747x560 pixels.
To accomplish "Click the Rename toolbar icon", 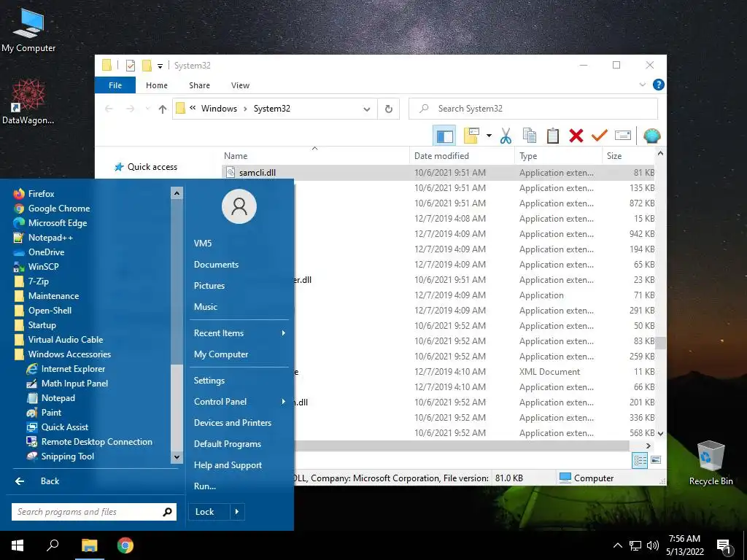I will pos(623,136).
